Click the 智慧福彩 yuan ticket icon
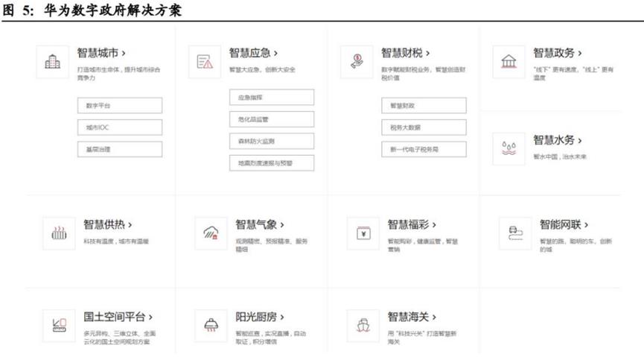Image resolution: width=644 pixels, height=357 pixels. coord(363,233)
